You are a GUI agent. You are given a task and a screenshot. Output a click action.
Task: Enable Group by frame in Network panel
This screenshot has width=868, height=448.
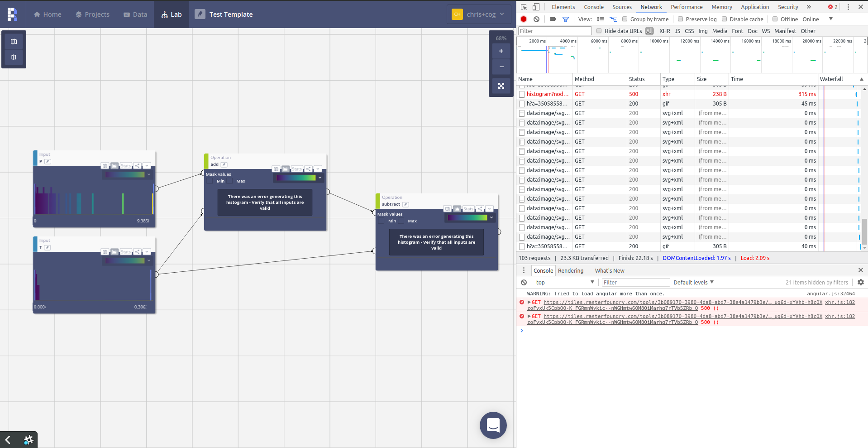pyautogui.click(x=625, y=19)
